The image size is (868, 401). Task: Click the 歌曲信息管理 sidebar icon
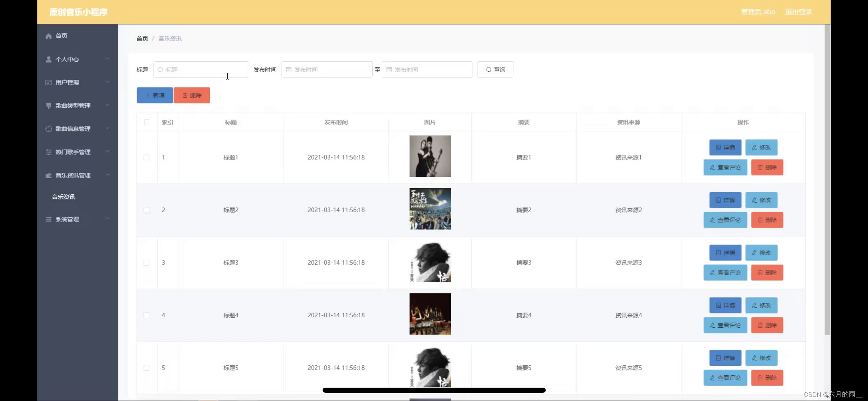pos(48,129)
